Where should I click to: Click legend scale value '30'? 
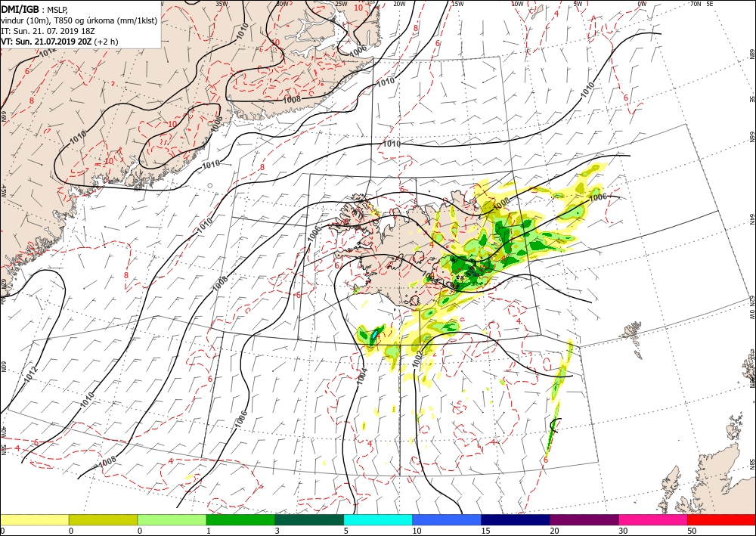click(622, 531)
